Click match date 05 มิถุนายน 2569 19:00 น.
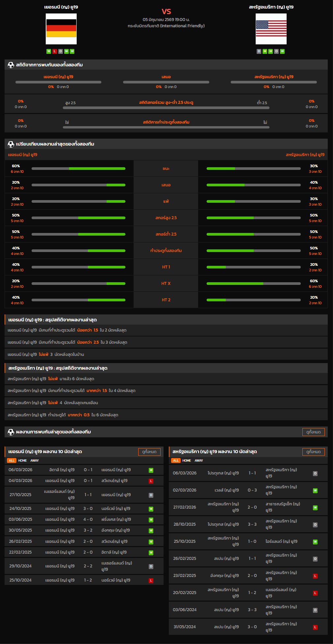Image resolution: width=333 pixels, height=644 pixels. tap(166, 20)
